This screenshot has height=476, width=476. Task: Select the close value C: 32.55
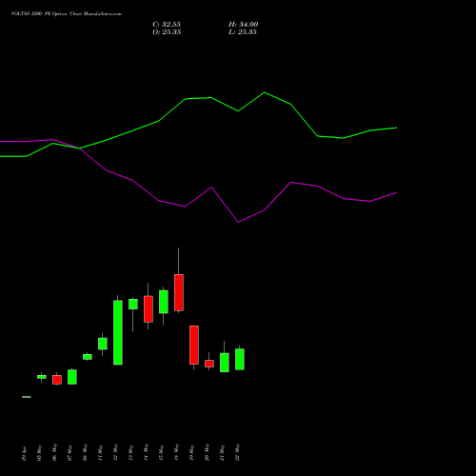167,25
